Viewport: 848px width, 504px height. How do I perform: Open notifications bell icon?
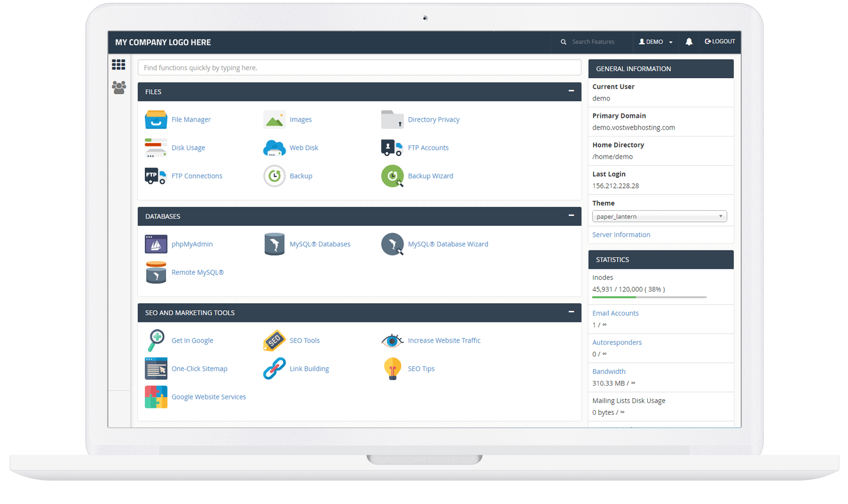(689, 41)
